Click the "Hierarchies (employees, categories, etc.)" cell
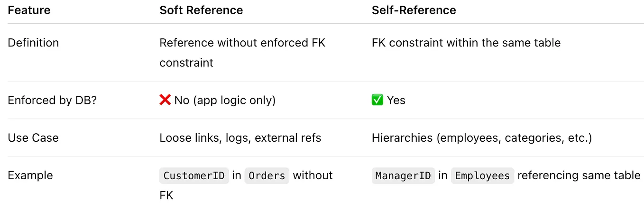This screenshot has width=644, height=210. 482,138
